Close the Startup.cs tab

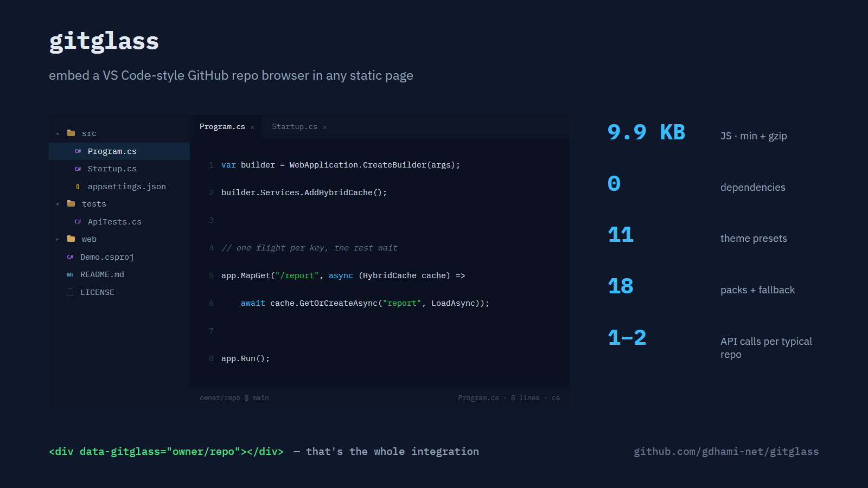click(324, 127)
